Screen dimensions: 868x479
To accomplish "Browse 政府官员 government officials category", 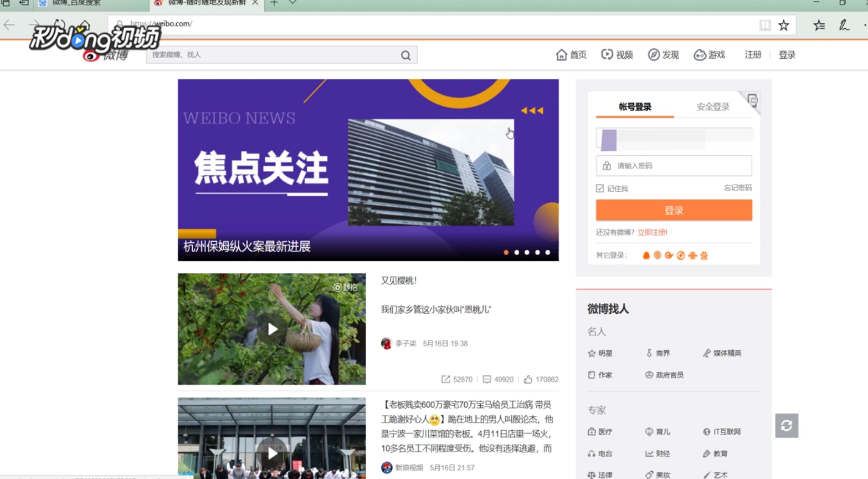I will (664, 375).
